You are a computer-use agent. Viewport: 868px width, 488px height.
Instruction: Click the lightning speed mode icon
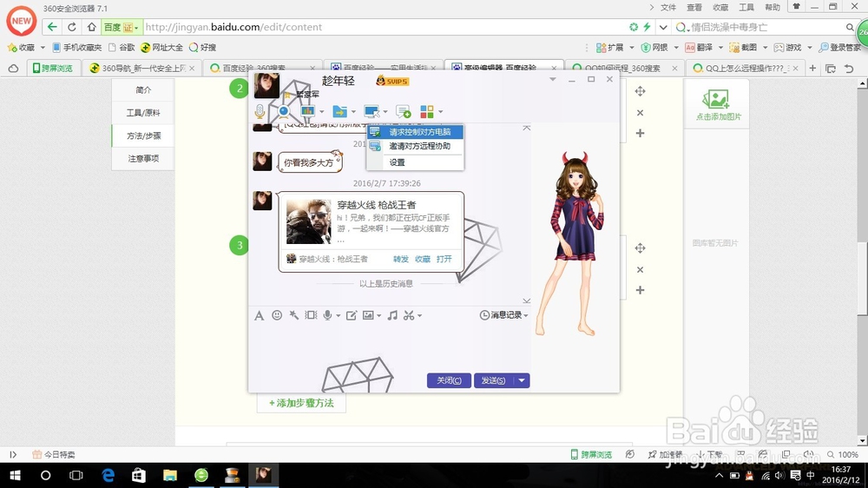(x=647, y=27)
